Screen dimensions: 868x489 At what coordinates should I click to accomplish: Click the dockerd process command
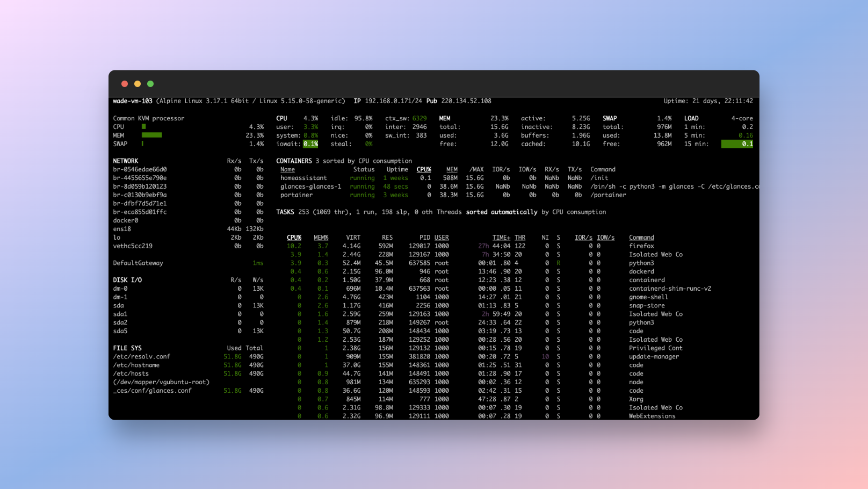641,271
